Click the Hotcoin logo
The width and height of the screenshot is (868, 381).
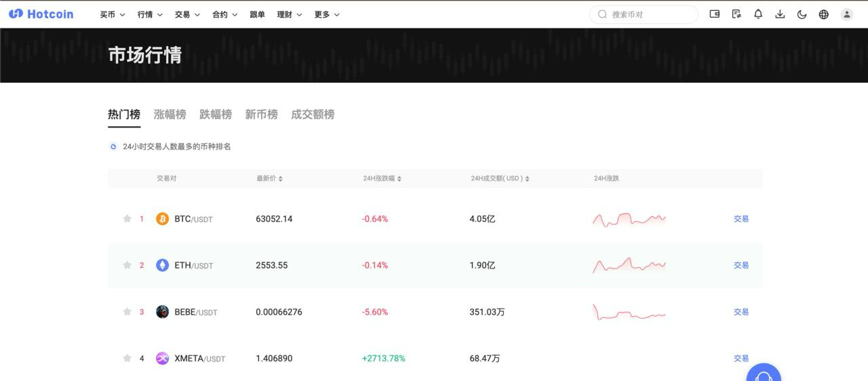tap(41, 14)
